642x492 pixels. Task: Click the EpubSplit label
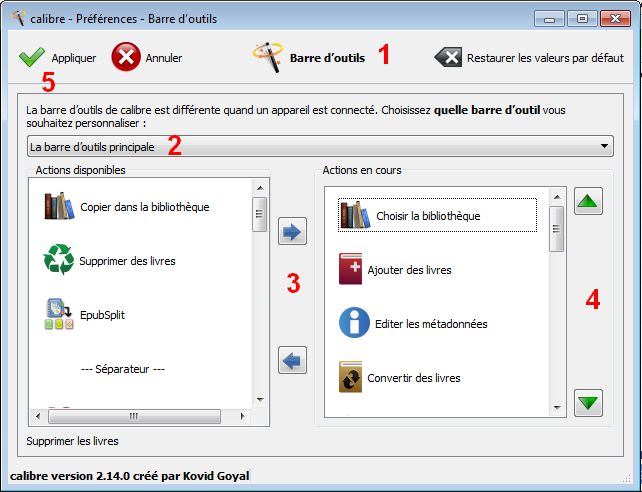[x=102, y=315]
